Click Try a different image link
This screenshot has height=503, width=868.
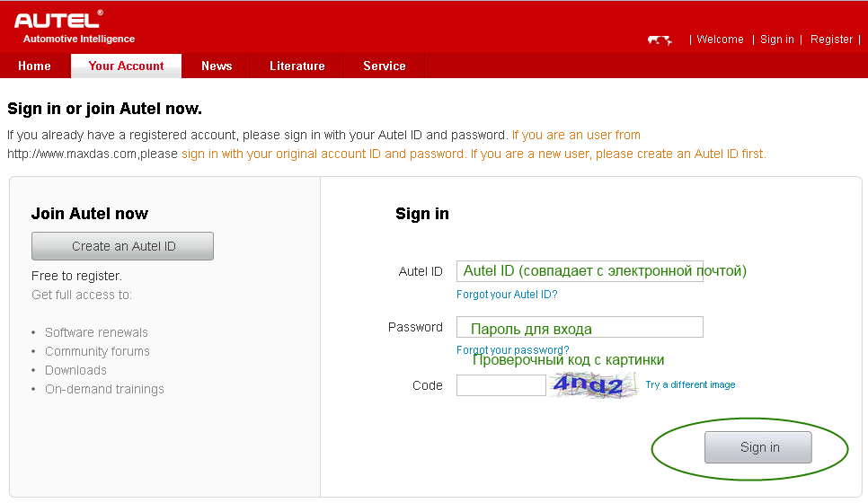[690, 384]
